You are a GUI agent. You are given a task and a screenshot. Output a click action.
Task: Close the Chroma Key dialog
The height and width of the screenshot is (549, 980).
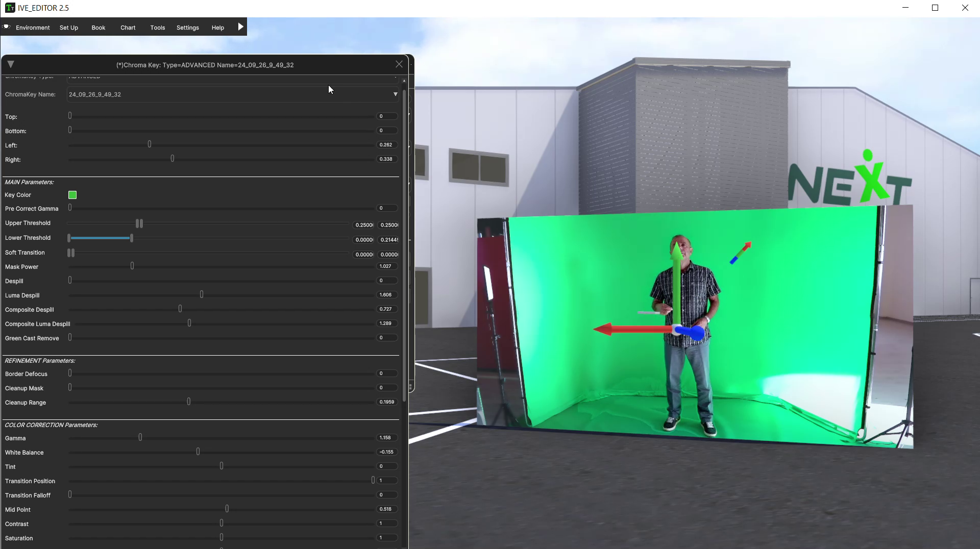[399, 64]
